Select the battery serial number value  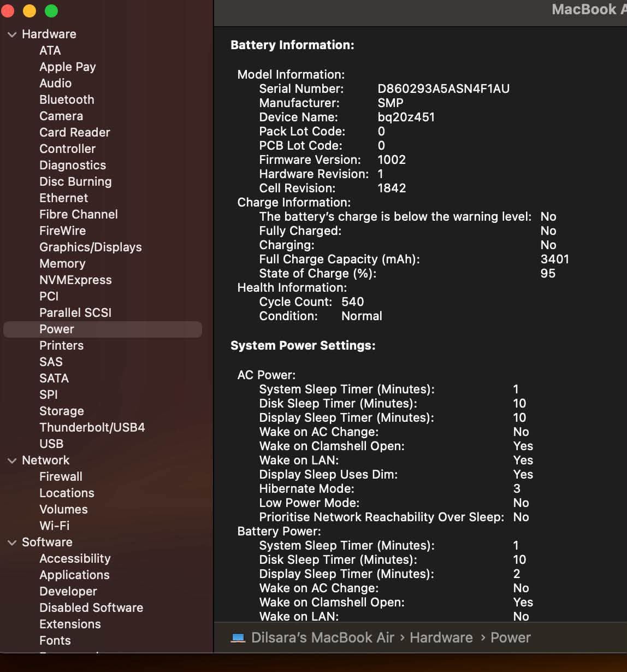coord(443,89)
